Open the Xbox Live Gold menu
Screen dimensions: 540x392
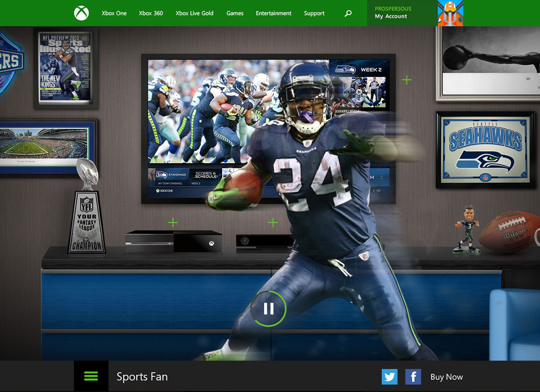coord(194,14)
